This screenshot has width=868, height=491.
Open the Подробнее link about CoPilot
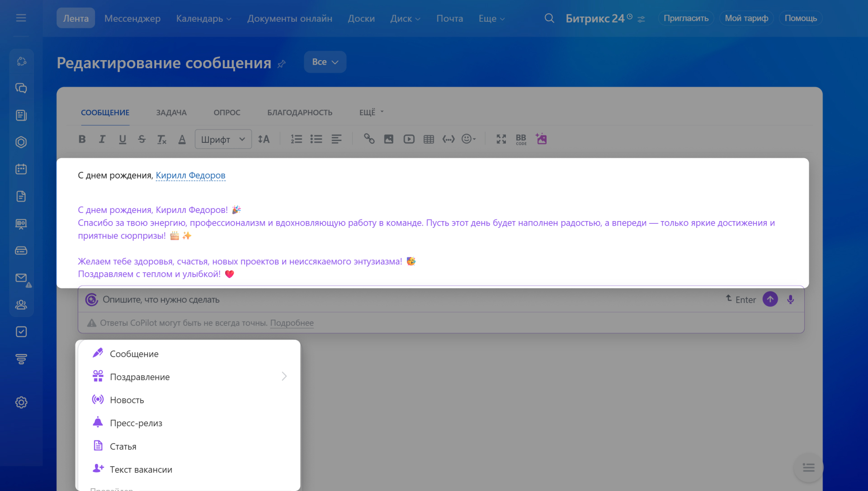click(292, 323)
